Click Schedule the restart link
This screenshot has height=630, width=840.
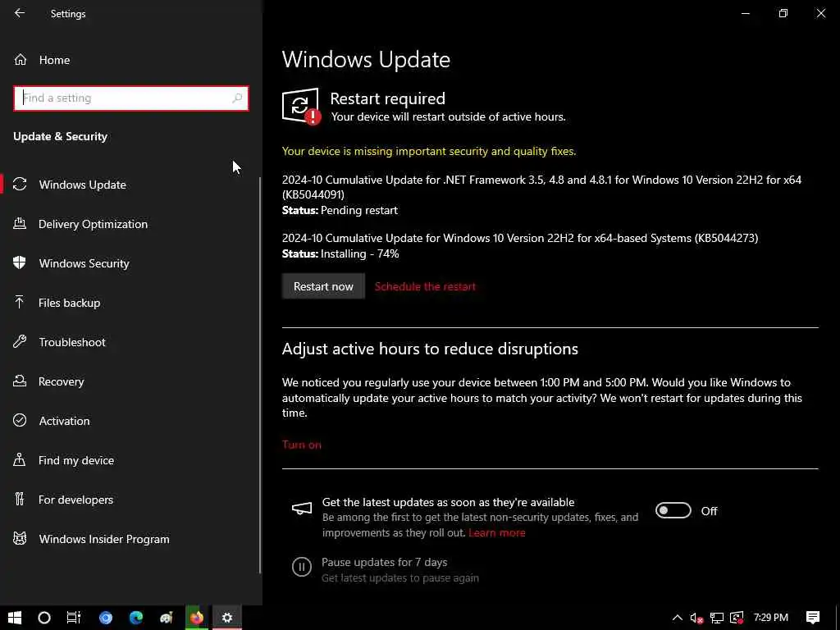click(425, 286)
